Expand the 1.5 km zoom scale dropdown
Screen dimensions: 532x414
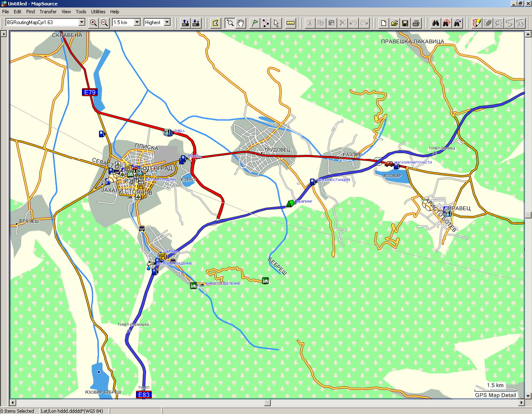(137, 22)
